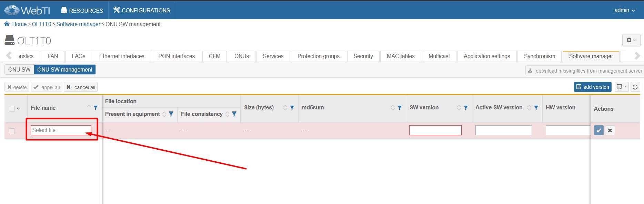644x204 pixels.
Task: Open the ONU SW sub-tab
Action: tap(19, 69)
